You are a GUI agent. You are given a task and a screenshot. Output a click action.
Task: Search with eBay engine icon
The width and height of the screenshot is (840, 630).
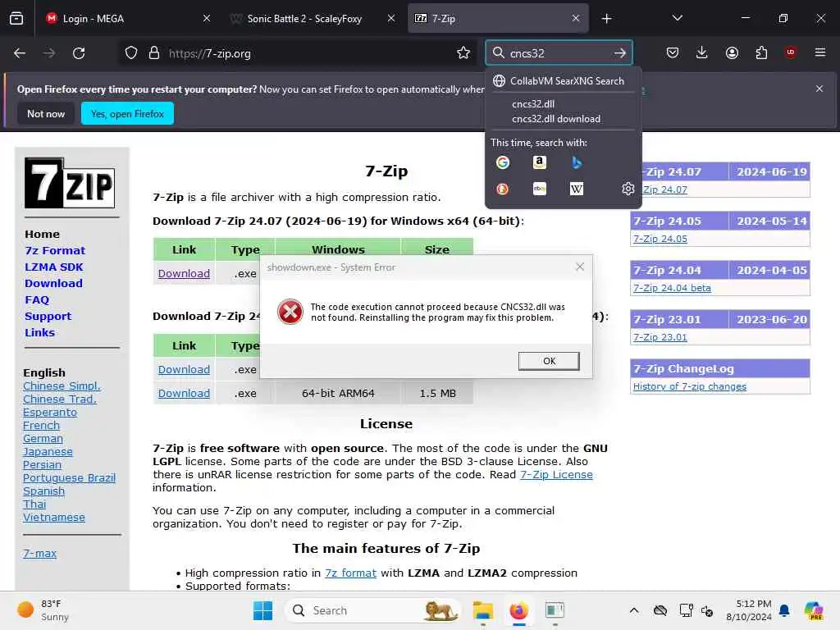pyautogui.click(x=540, y=189)
